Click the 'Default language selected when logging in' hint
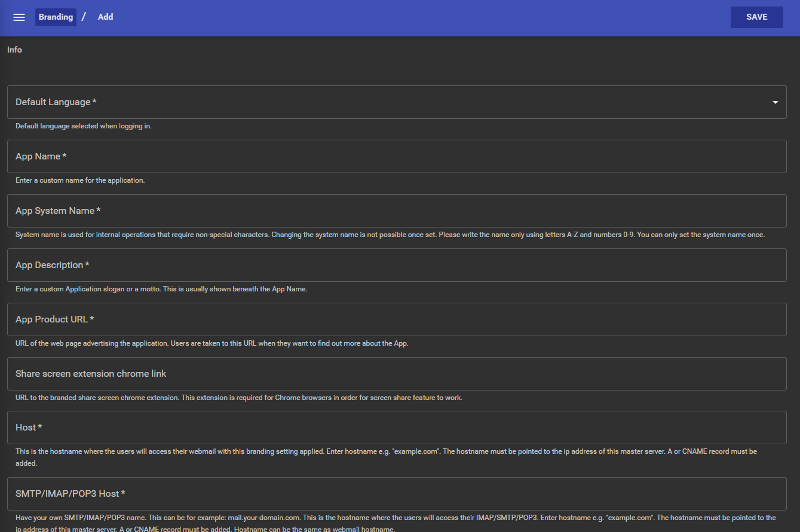The width and height of the screenshot is (800, 532). pyautogui.click(x=84, y=126)
